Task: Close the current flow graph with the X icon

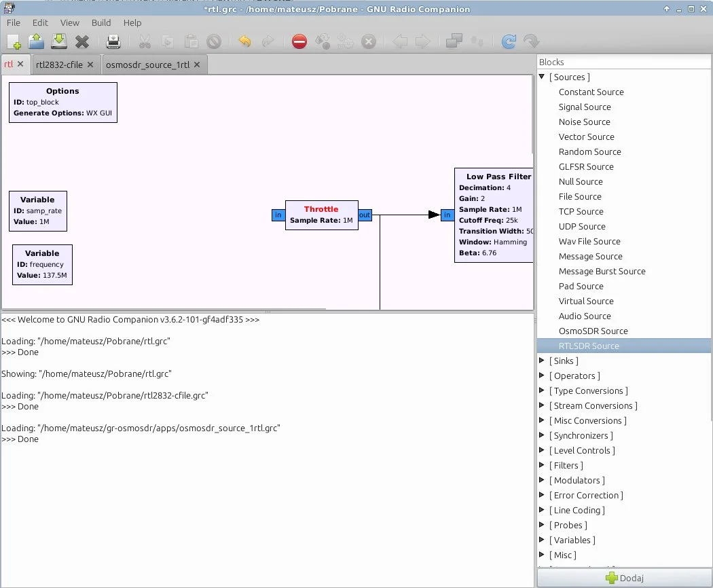Action: 82,42
